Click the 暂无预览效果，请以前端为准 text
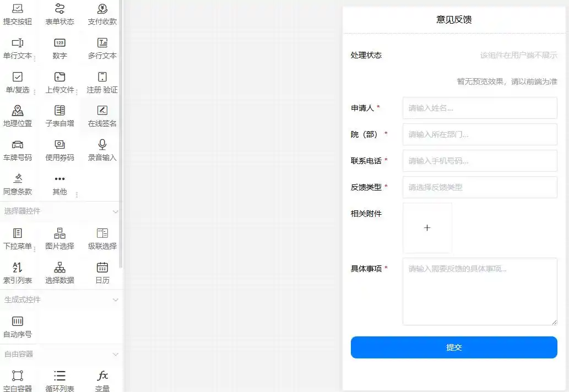569x392 pixels. 507,81
